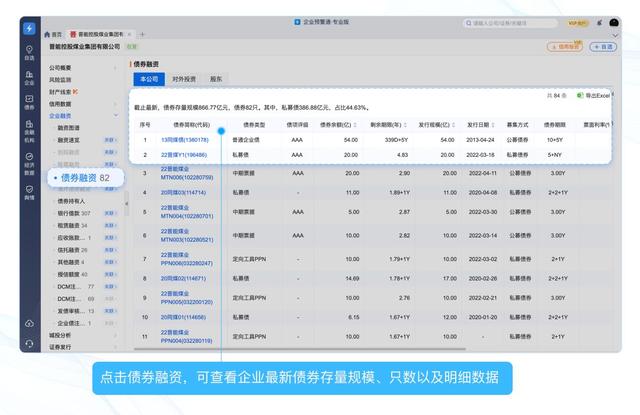Screen dimensions: 640x415
Task: Go to 首页 home tab
Action: point(53,34)
